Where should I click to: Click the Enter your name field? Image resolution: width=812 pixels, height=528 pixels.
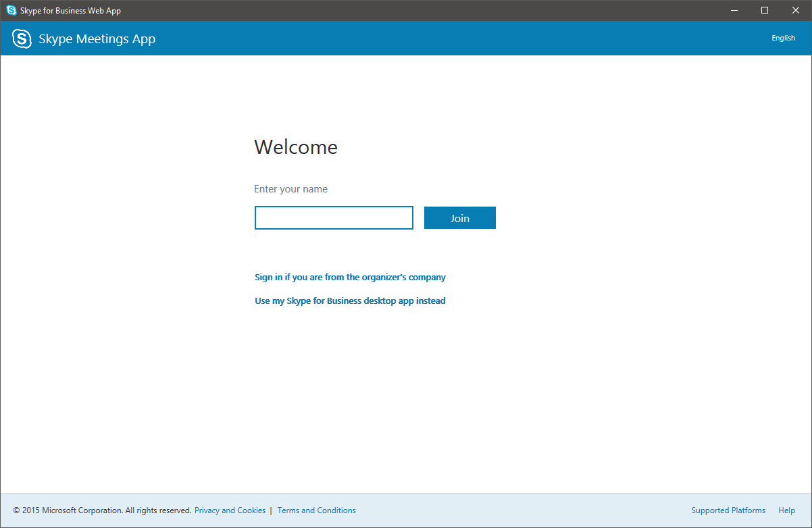334,218
